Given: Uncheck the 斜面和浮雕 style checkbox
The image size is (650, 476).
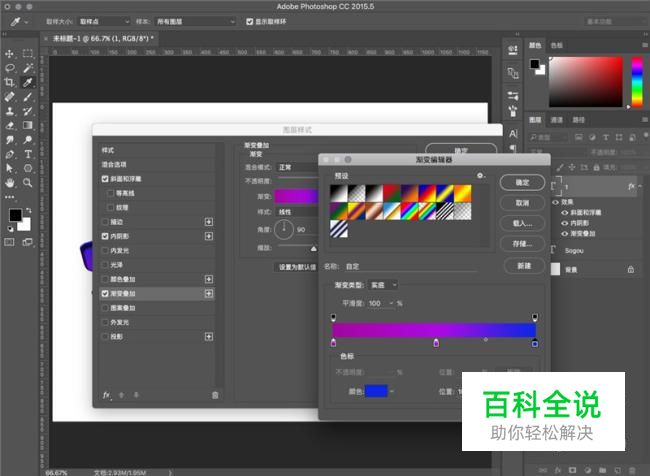Looking at the screenshot, I should (106, 179).
